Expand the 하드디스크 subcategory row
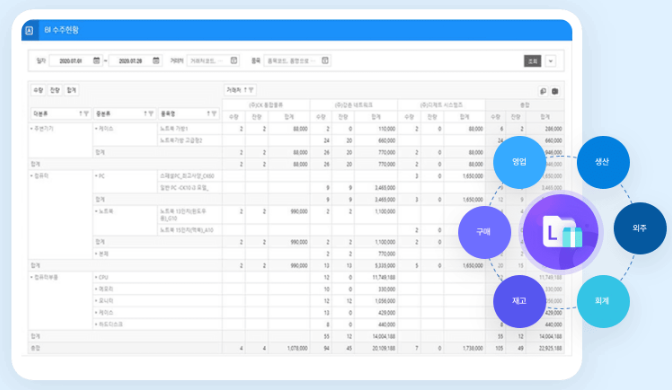Viewport: 672px width, 390px height. point(96,324)
